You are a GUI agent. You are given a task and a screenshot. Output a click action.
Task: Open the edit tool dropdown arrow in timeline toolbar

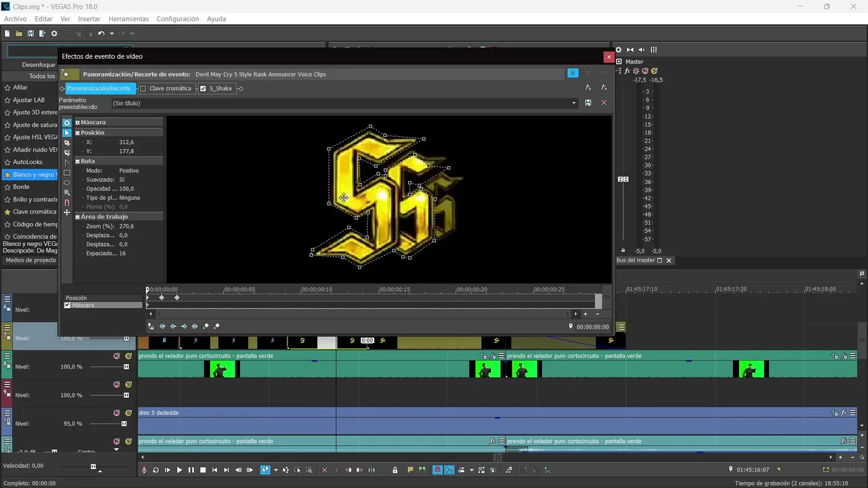276,470
